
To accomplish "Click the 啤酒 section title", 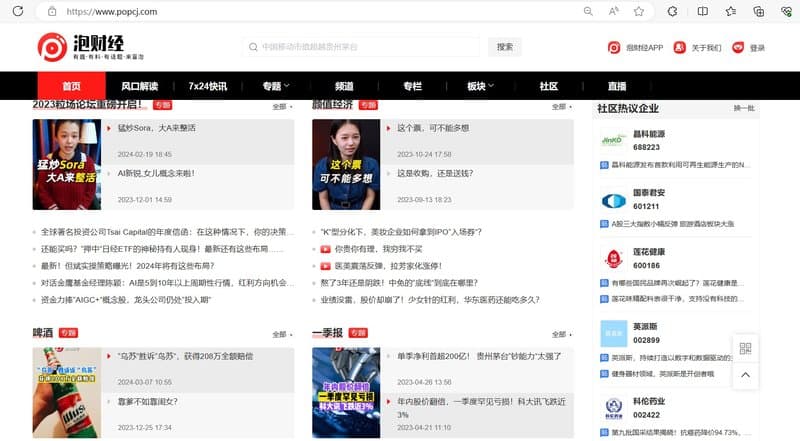I will click(x=43, y=333).
